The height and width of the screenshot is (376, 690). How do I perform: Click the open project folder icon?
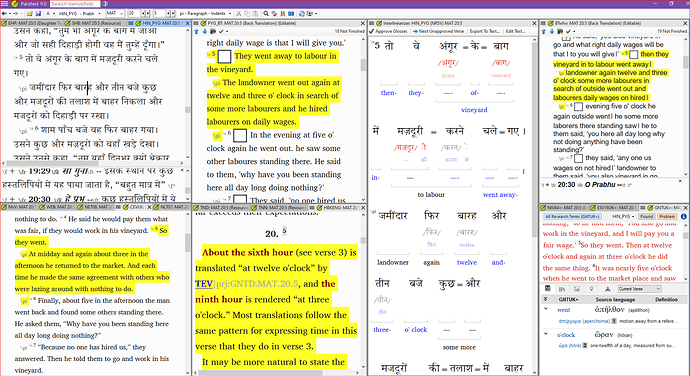(x=29, y=14)
